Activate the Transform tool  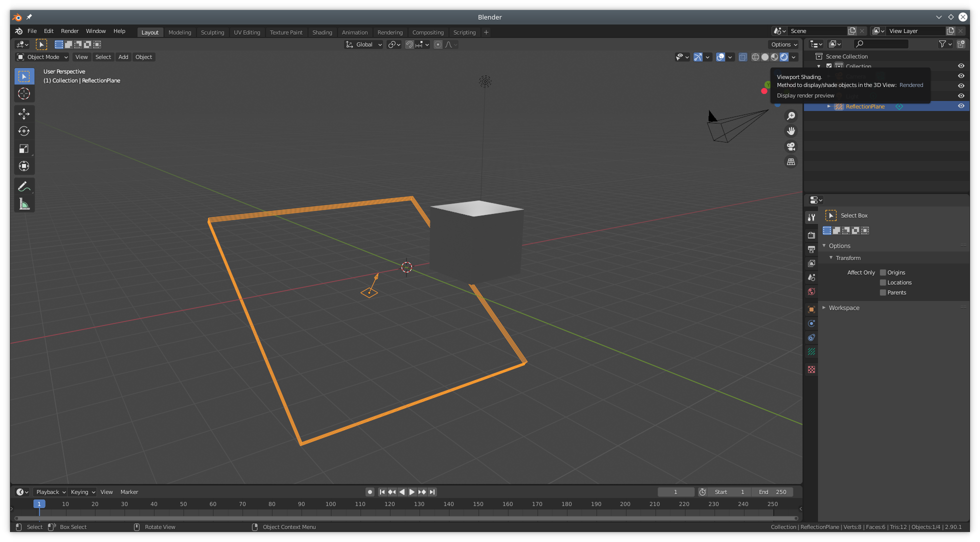(24, 166)
